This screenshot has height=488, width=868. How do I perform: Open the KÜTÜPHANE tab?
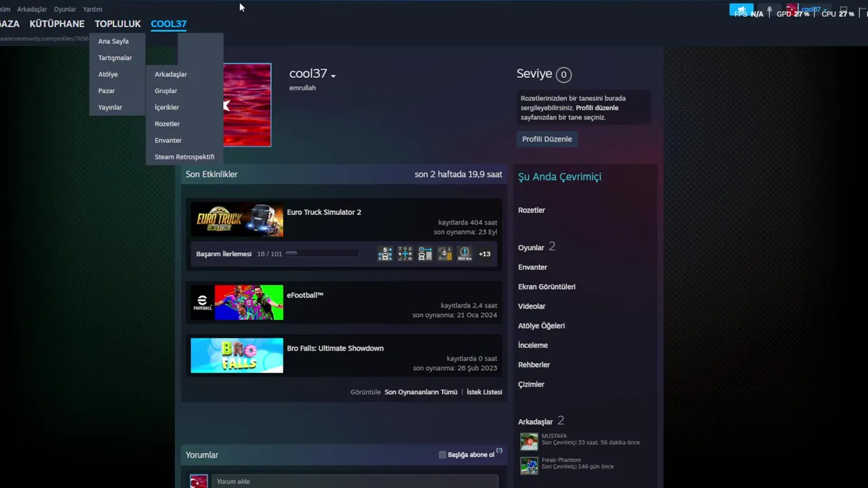(x=57, y=24)
